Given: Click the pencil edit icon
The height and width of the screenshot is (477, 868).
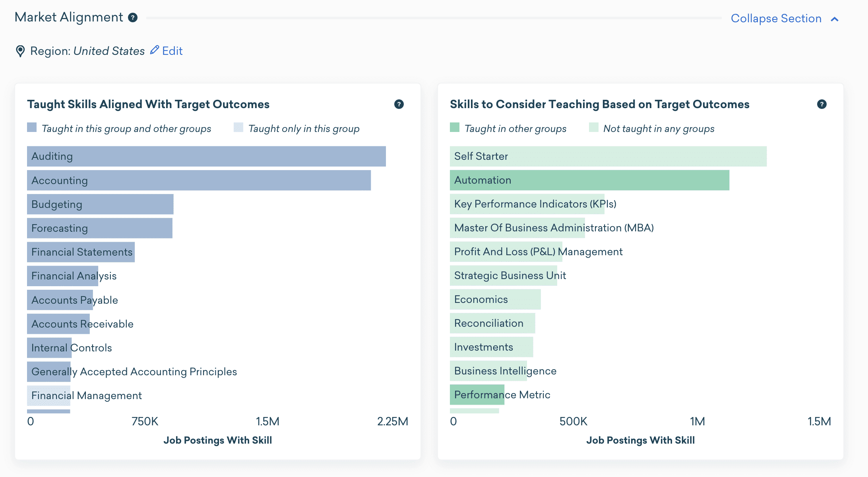Looking at the screenshot, I should point(154,50).
